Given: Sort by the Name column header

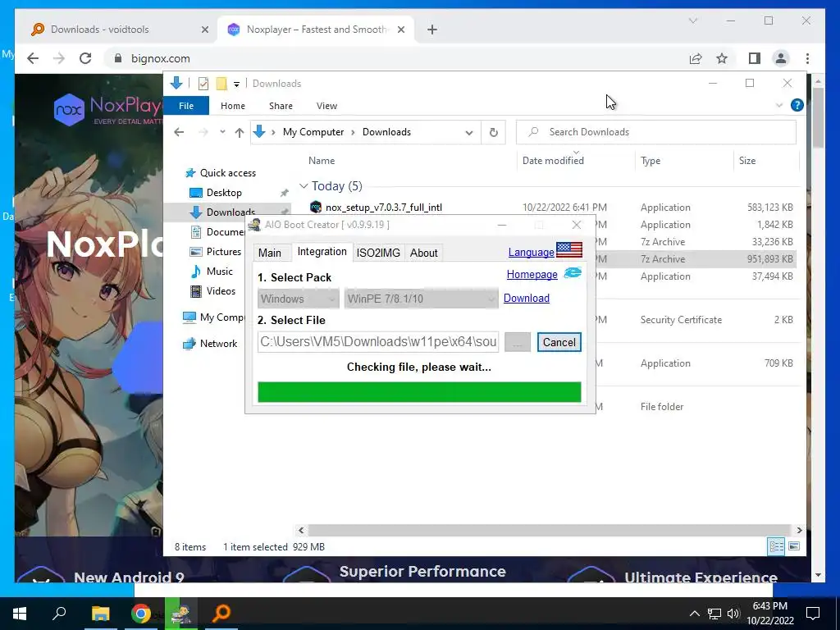Looking at the screenshot, I should (x=322, y=161).
